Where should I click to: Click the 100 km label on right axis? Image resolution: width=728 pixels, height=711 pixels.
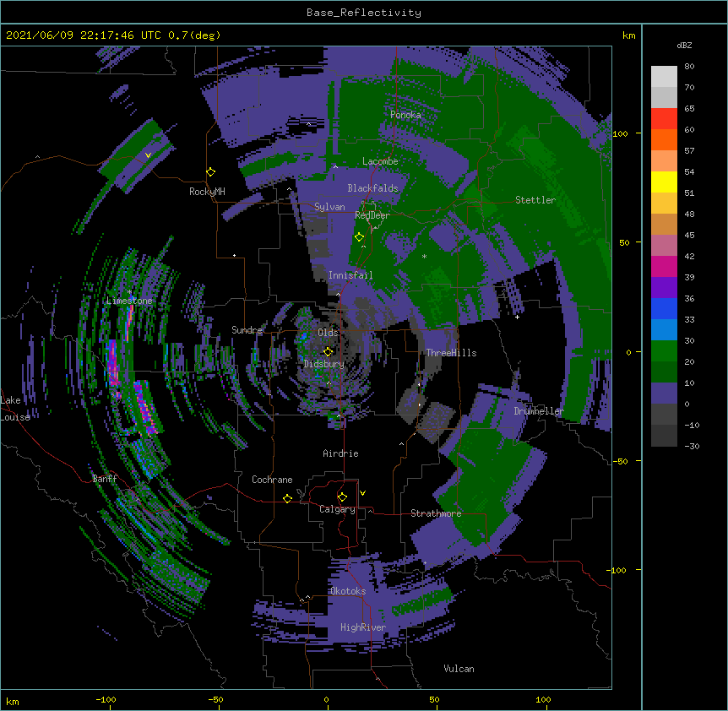pyautogui.click(x=620, y=133)
